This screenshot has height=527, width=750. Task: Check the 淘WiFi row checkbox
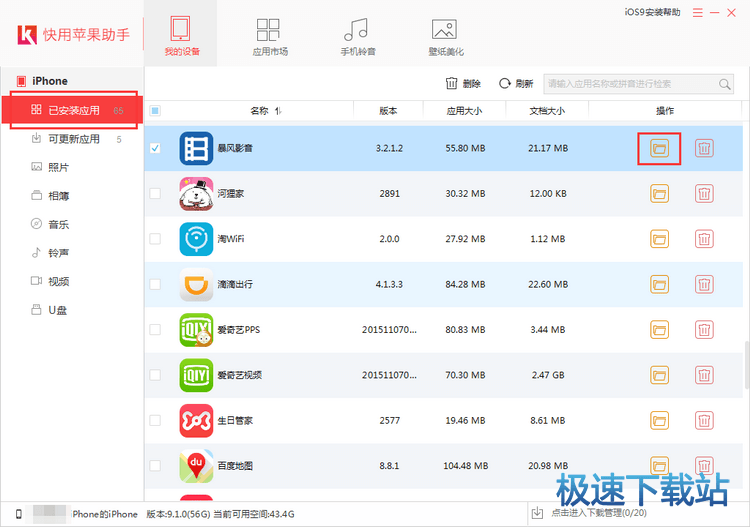pyautogui.click(x=155, y=239)
